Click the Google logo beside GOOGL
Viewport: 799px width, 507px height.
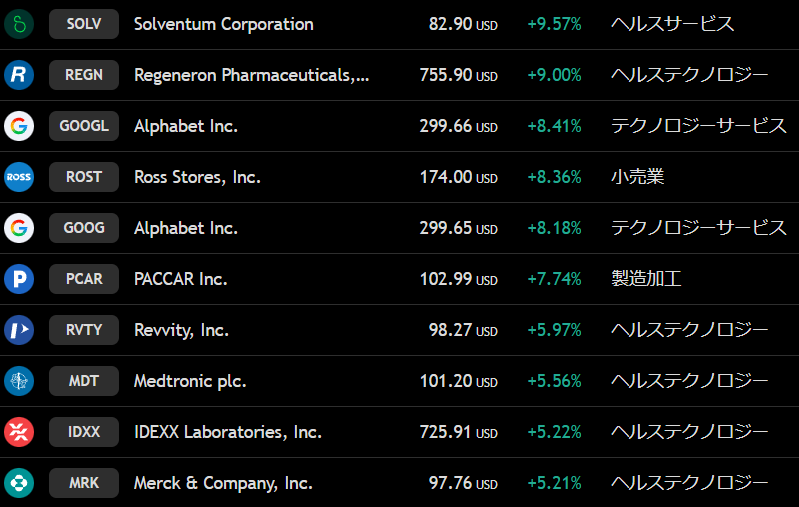(x=19, y=126)
